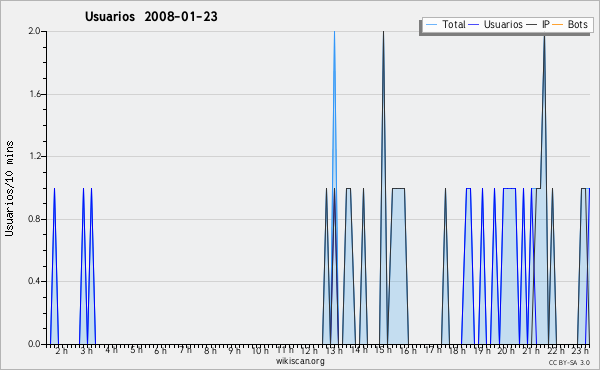Click the 0.4 y-axis value
This screenshot has height=370, width=600.
tap(34, 281)
